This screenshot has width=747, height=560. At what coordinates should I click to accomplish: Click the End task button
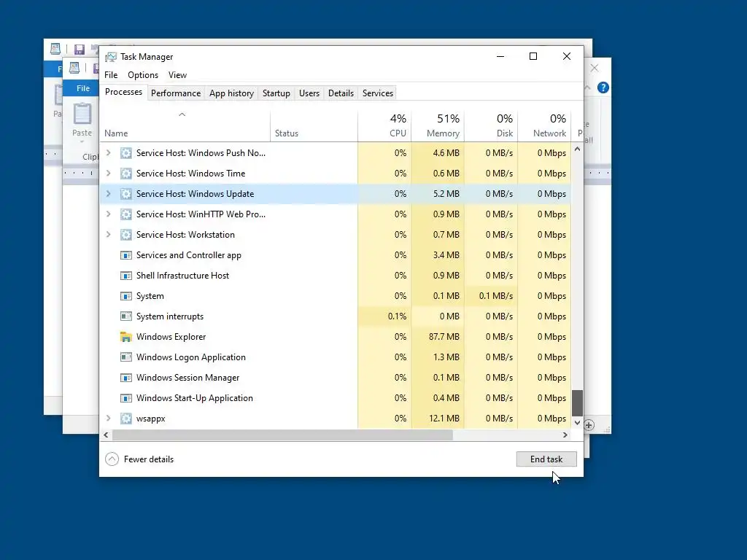(x=546, y=459)
